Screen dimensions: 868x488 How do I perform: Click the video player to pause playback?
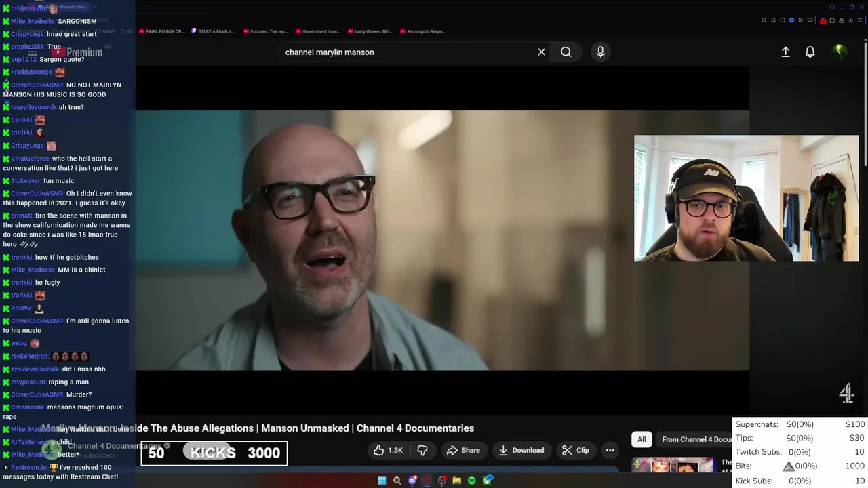(x=442, y=241)
